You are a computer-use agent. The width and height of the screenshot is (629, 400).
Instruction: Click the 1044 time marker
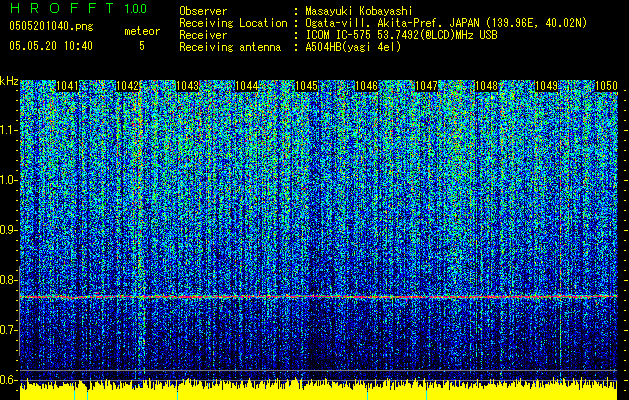pos(247,86)
